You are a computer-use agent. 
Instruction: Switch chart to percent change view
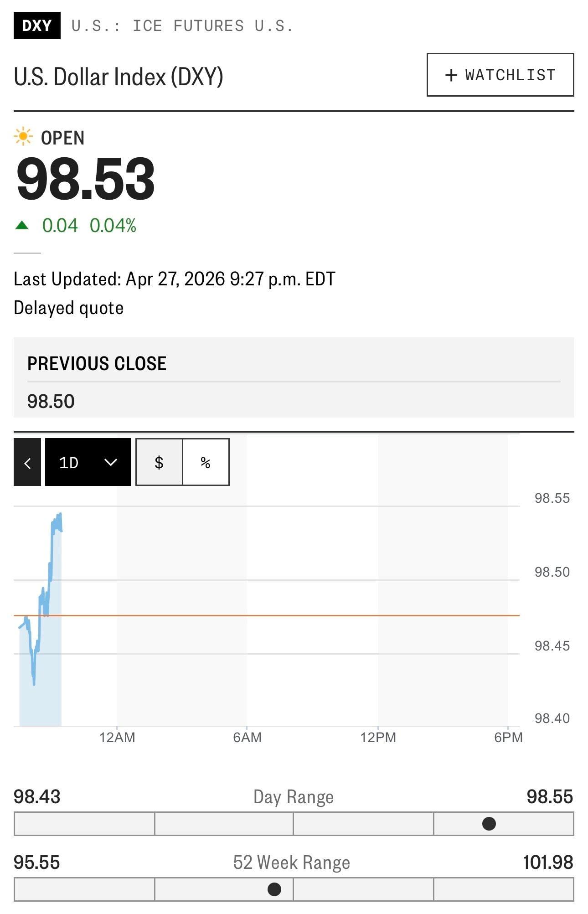tap(206, 462)
